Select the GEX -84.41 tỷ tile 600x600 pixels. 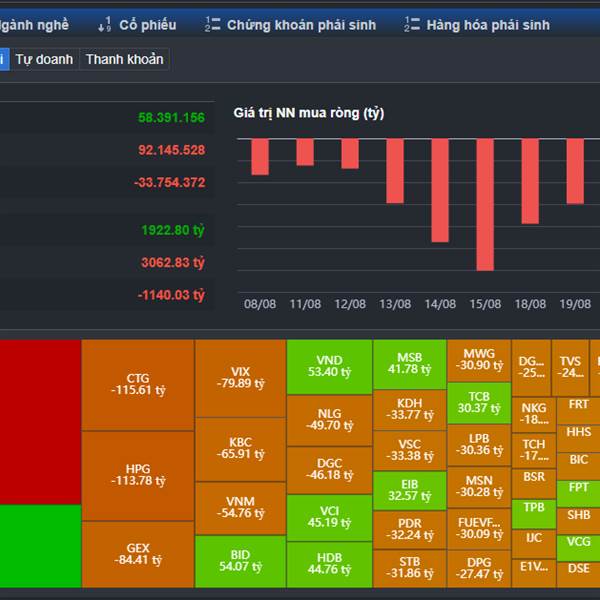point(138,554)
